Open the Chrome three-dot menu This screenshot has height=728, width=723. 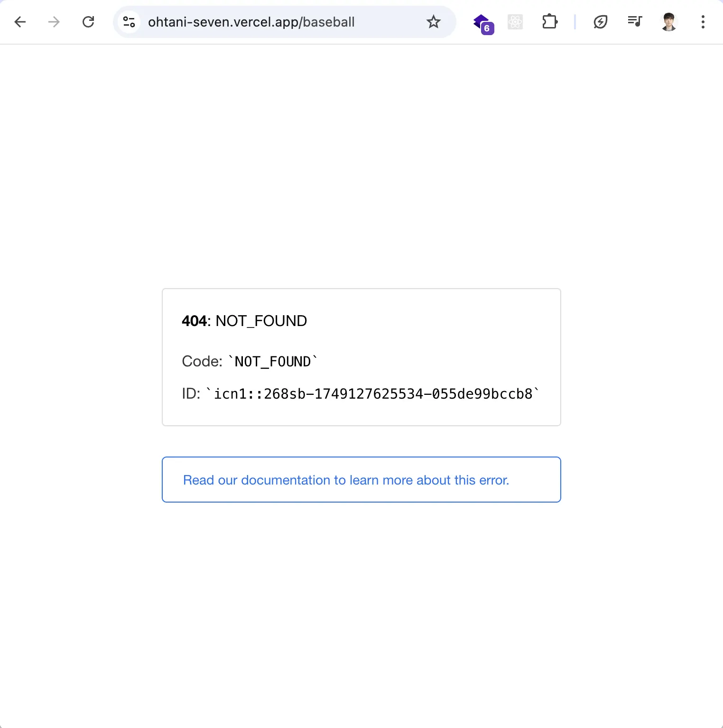(703, 22)
